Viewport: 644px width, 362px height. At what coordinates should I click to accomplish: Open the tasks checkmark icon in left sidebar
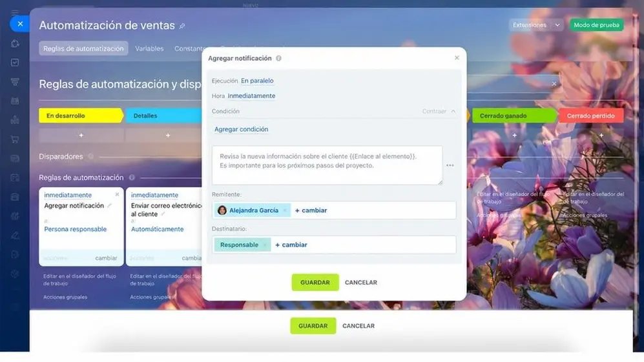[x=15, y=63]
